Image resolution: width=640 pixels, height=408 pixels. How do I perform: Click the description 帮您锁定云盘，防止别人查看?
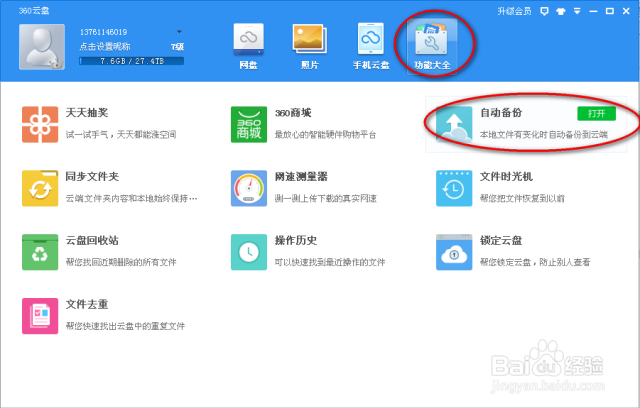pyautogui.click(x=535, y=262)
